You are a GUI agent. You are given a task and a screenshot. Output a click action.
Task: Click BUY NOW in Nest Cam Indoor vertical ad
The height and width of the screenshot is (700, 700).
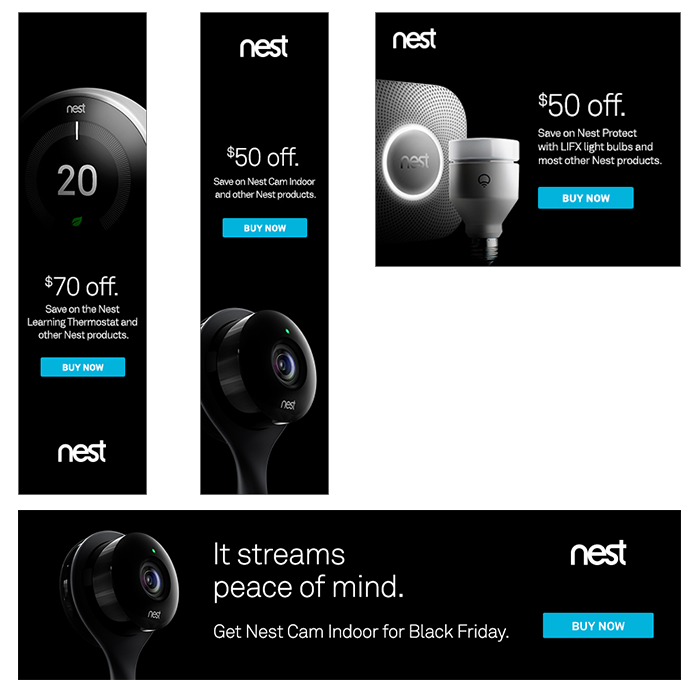click(265, 228)
